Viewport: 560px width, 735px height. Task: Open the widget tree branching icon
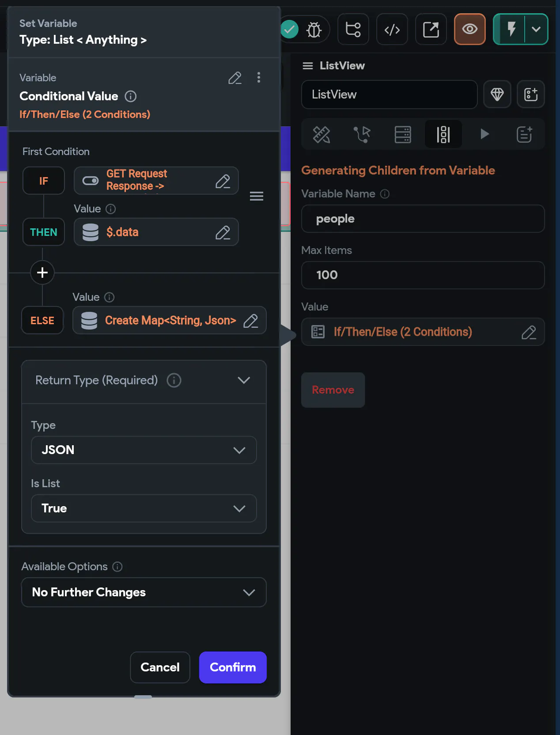pyautogui.click(x=353, y=30)
